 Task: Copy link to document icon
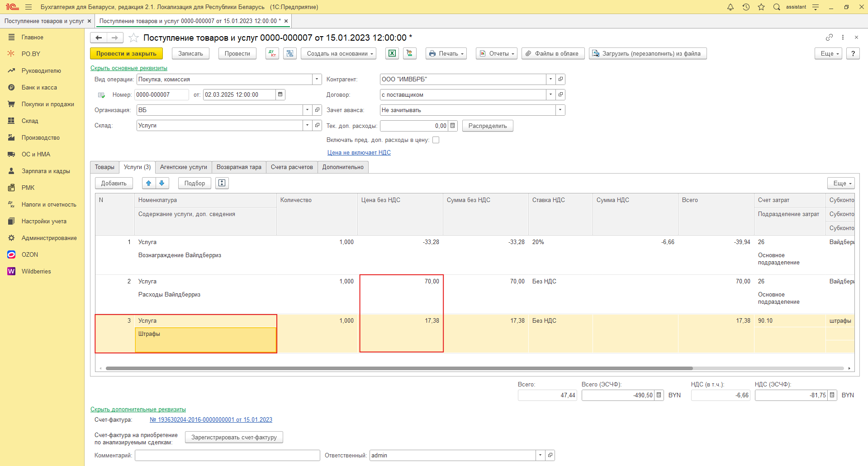[x=829, y=37]
